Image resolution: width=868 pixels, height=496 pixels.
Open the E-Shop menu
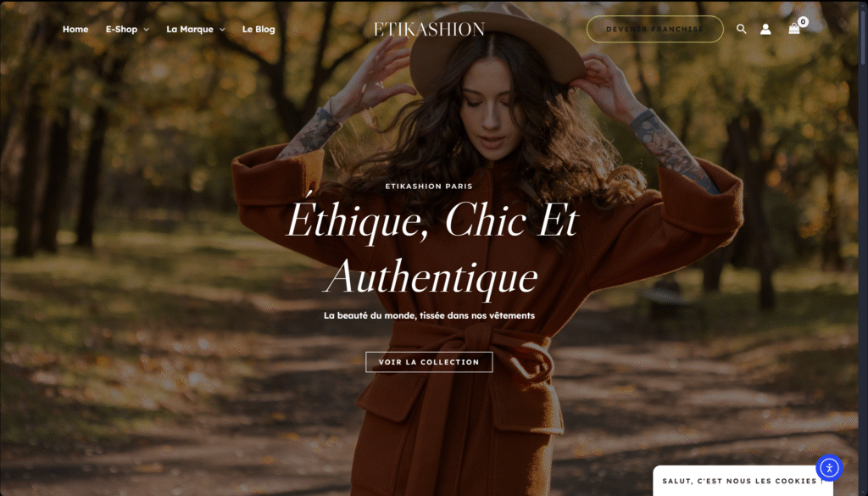[122, 30]
